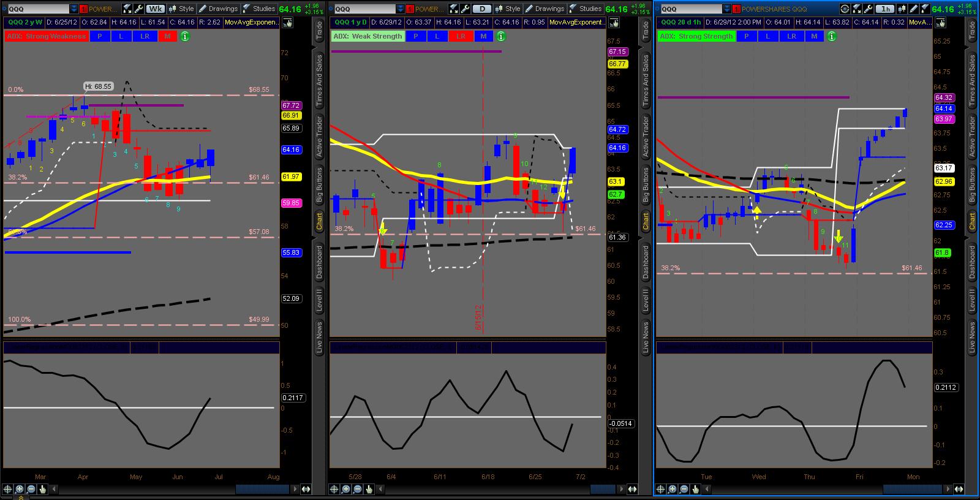Open the Drawings menu on the daily chart

point(545,9)
